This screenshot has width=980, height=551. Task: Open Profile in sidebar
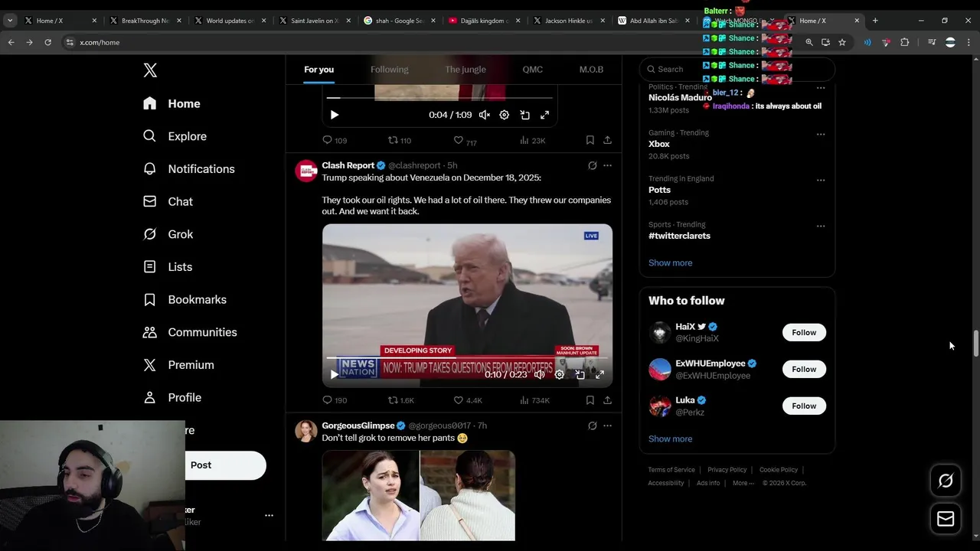pos(172,398)
